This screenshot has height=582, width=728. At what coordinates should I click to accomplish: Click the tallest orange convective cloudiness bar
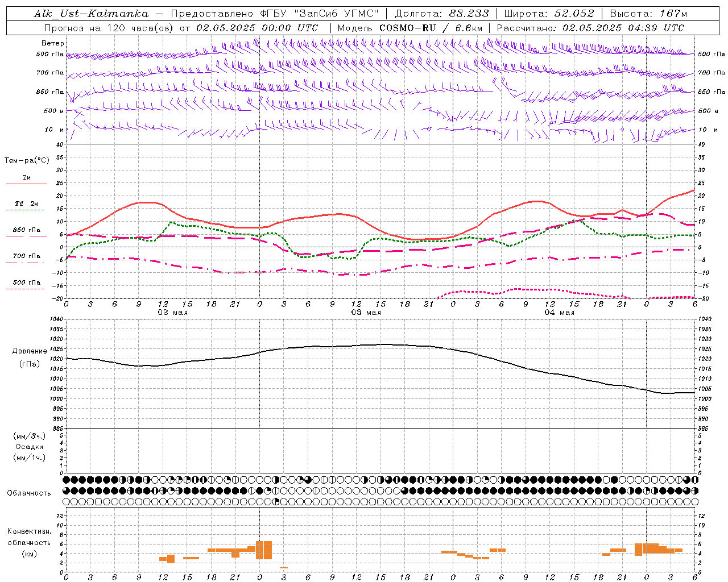[x=264, y=550]
